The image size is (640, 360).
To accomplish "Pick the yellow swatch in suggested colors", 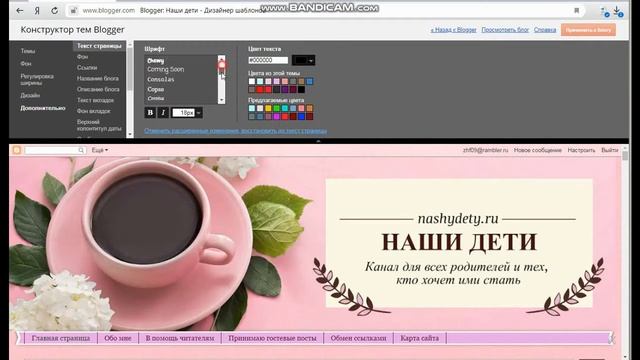I will click(x=268, y=108).
